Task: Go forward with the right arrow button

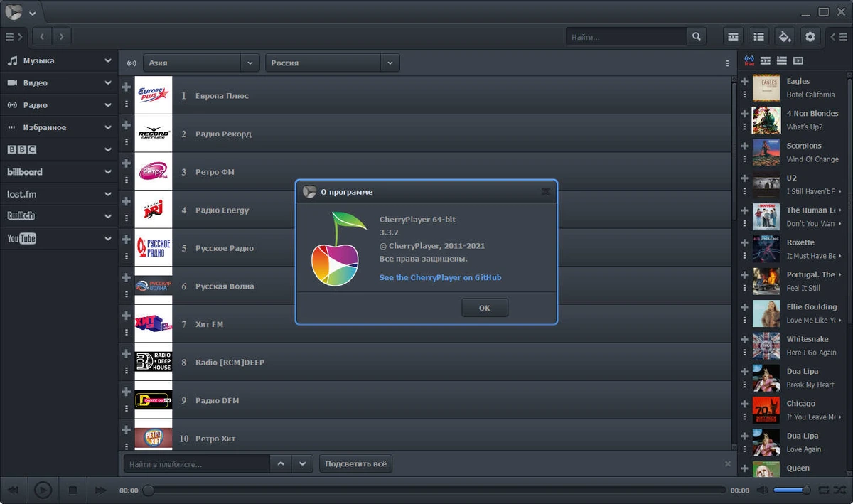Action: pos(62,36)
